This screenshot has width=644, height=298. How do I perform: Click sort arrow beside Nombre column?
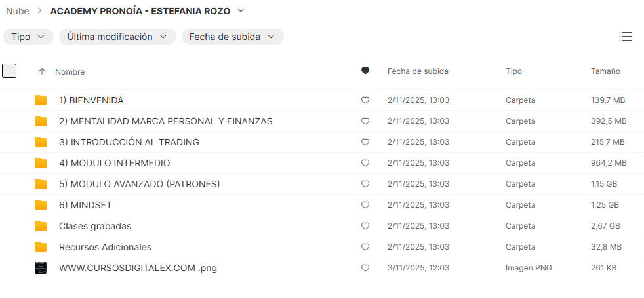click(42, 71)
